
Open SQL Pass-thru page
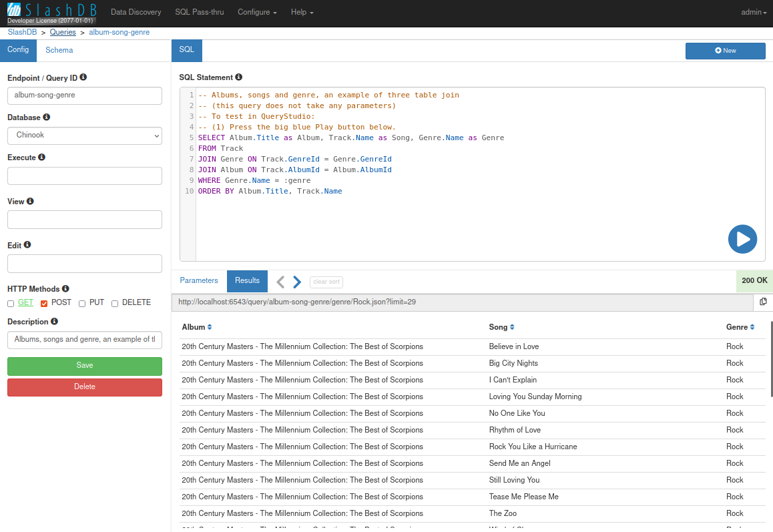pos(199,12)
